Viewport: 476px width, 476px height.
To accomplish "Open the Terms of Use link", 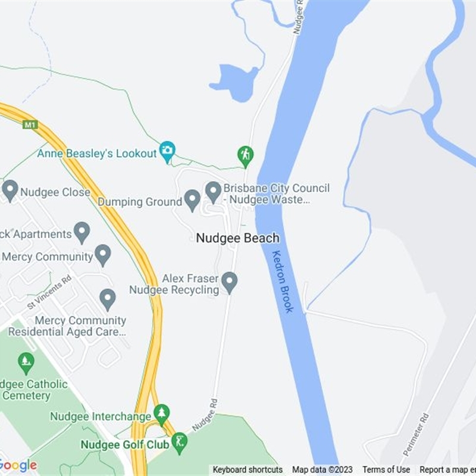I will (386, 469).
